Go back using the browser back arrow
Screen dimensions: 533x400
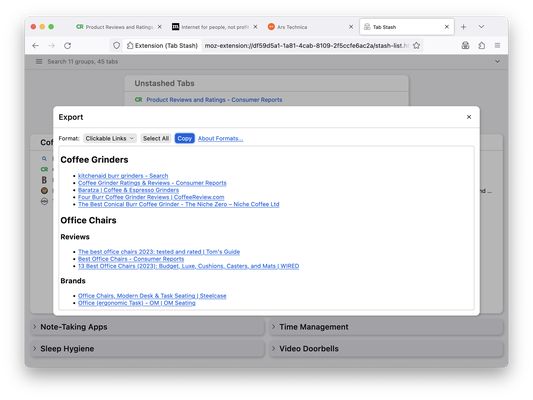[x=35, y=46]
